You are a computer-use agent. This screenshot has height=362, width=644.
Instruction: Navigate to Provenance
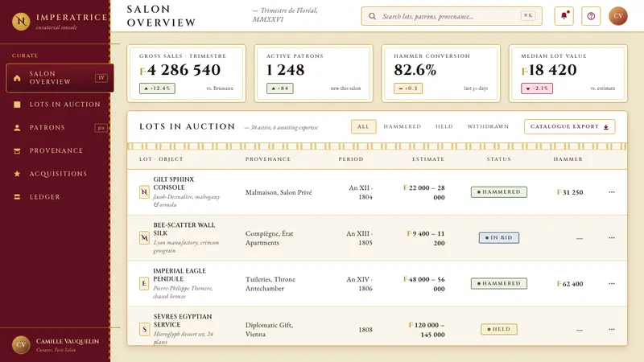coord(60,150)
